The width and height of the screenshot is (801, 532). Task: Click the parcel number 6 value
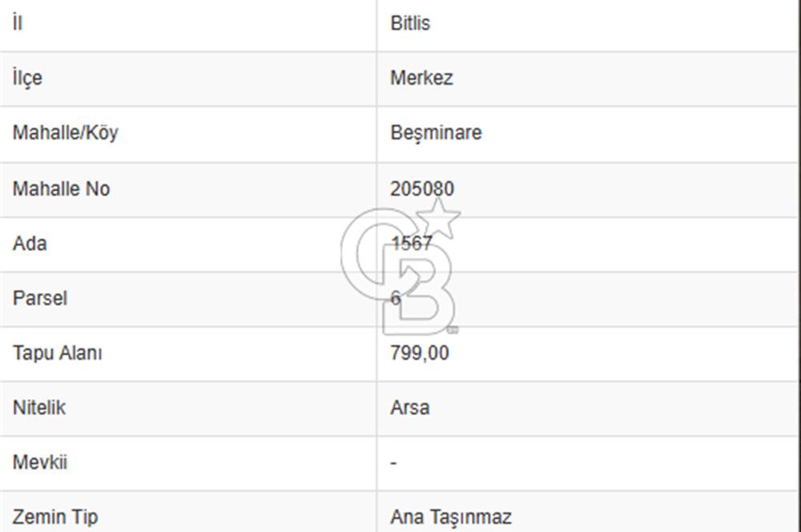tap(396, 298)
